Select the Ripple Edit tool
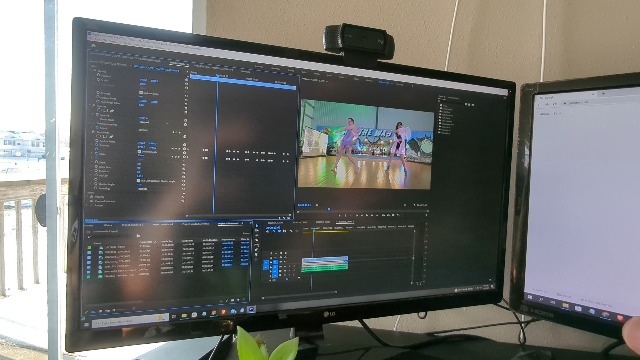Image resolution: width=640 pixels, height=360 pixels. pyautogui.click(x=257, y=236)
